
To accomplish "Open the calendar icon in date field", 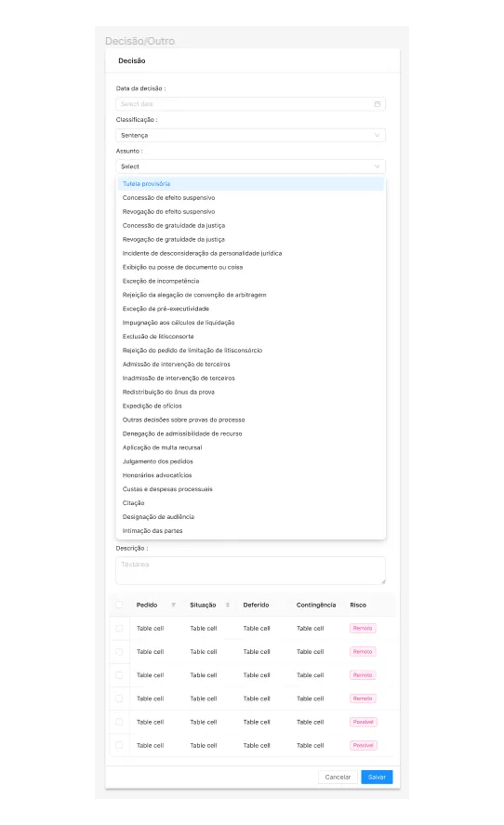I will pos(378,104).
